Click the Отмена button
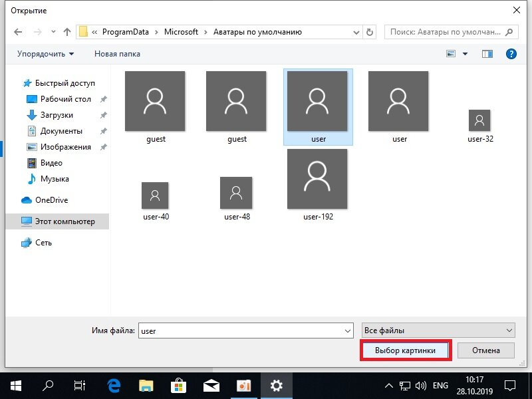Screen dimensions: 532x399 click(x=485, y=350)
